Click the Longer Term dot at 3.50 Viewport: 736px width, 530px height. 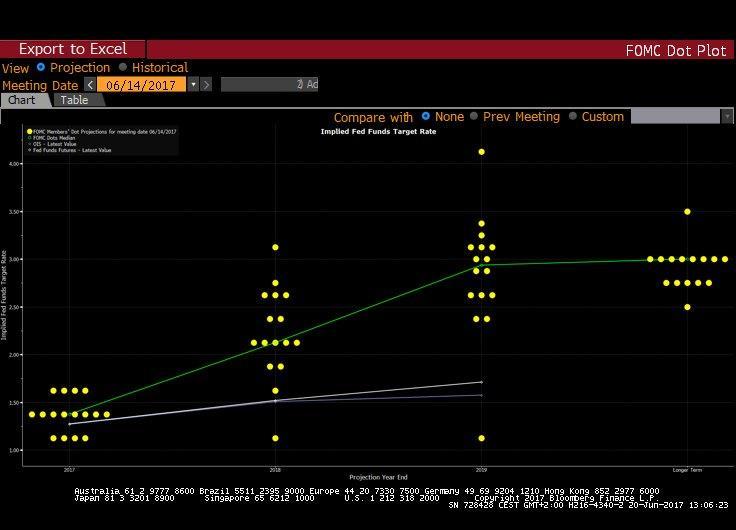[687, 212]
